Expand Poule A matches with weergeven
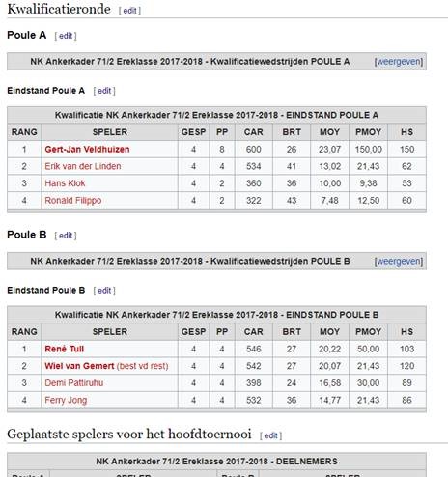This screenshot has width=448, height=477. pos(399,62)
